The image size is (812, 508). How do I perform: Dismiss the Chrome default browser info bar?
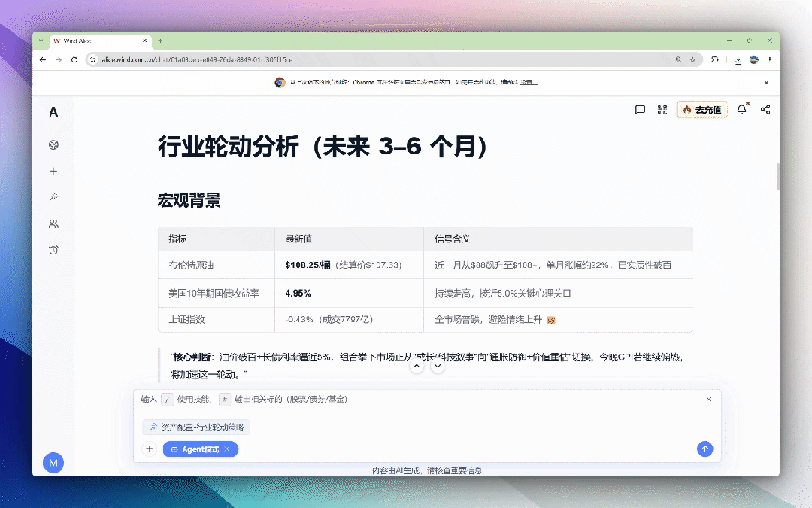click(x=766, y=83)
